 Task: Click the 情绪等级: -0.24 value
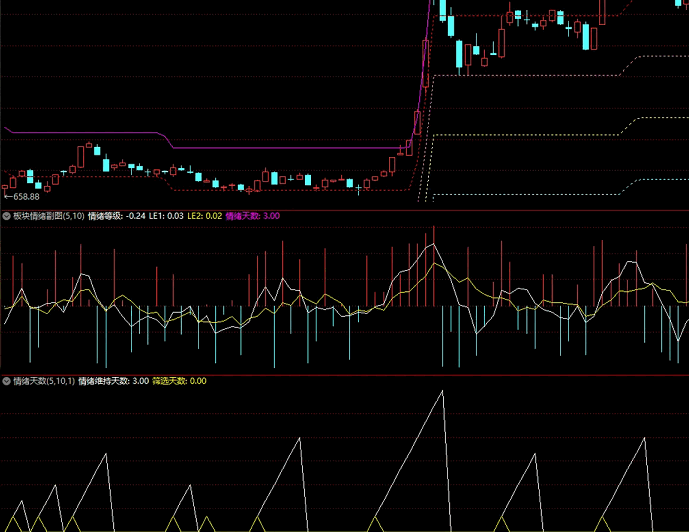116,216
